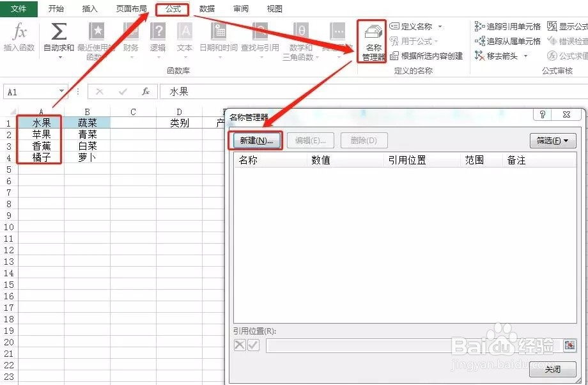Open the Name Box dropdown arrow
This screenshot has width=588, height=385.
61,91
